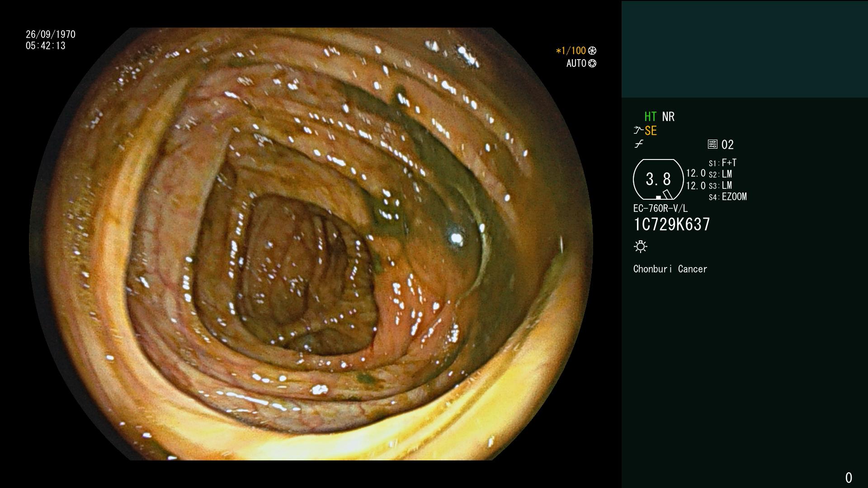Click the endoscopic colon image
This screenshot has height=488, width=868.
[311, 244]
